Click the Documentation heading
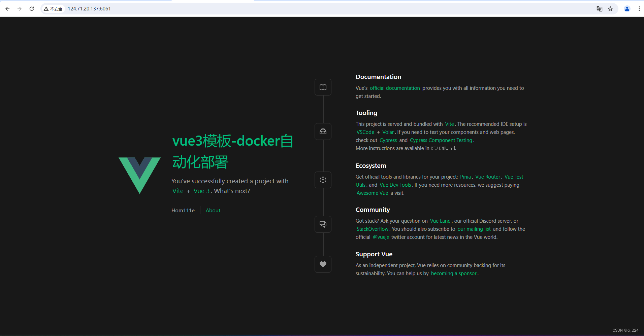The image size is (644, 336). 378,77
